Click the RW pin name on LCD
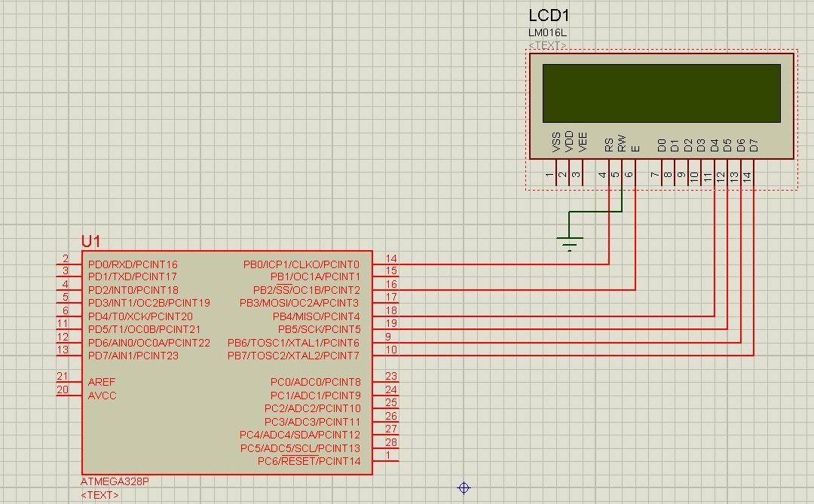Screen dimensions: 814x504 (622, 144)
